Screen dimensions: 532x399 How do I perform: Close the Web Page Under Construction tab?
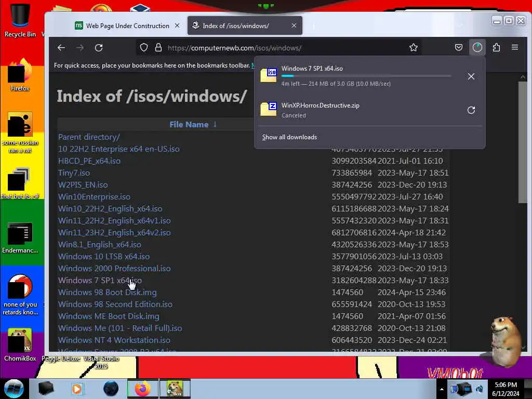(177, 26)
